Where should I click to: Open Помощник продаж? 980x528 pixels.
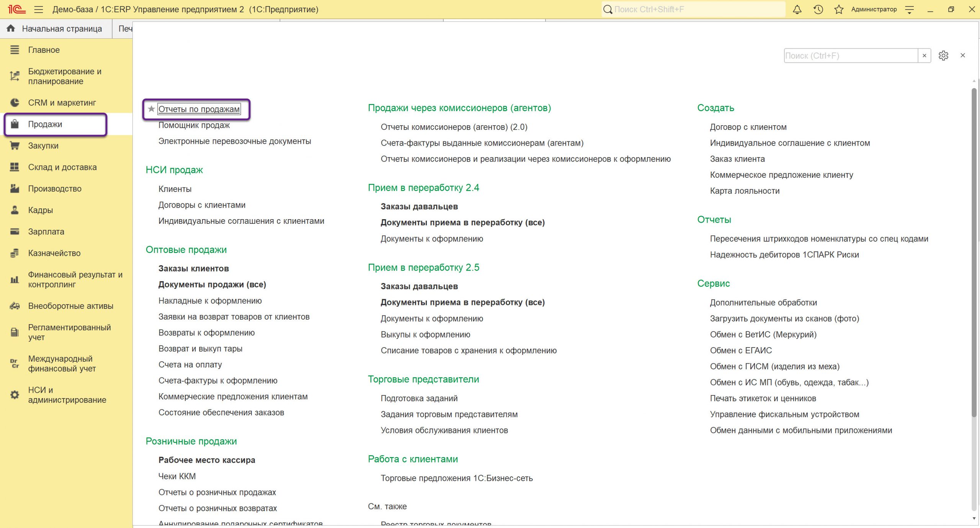(194, 125)
